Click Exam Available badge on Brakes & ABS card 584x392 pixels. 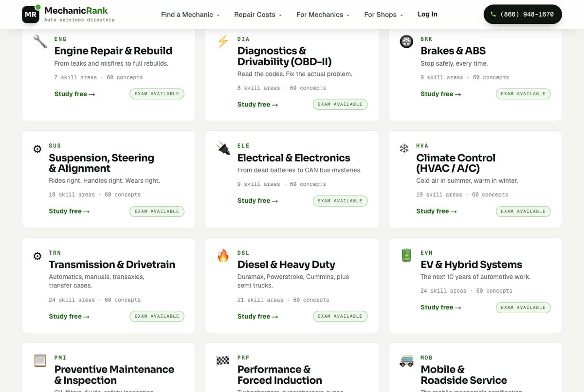(x=523, y=94)
